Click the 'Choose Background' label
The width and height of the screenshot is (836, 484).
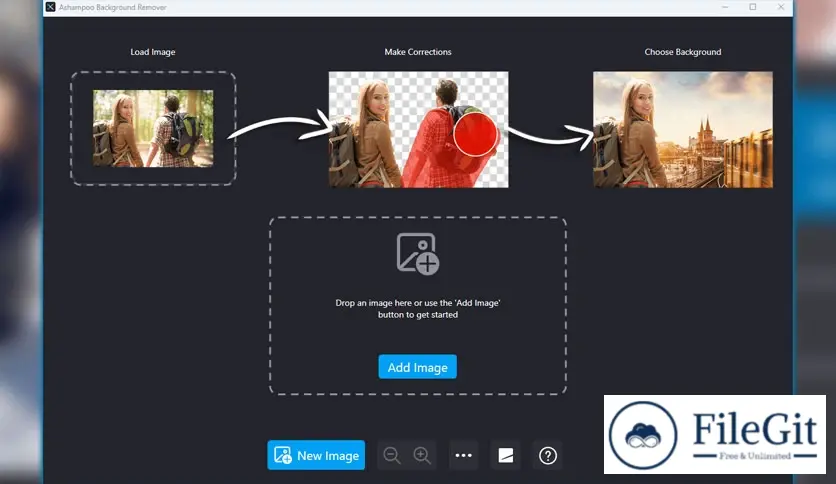click(x=683, y=52)
